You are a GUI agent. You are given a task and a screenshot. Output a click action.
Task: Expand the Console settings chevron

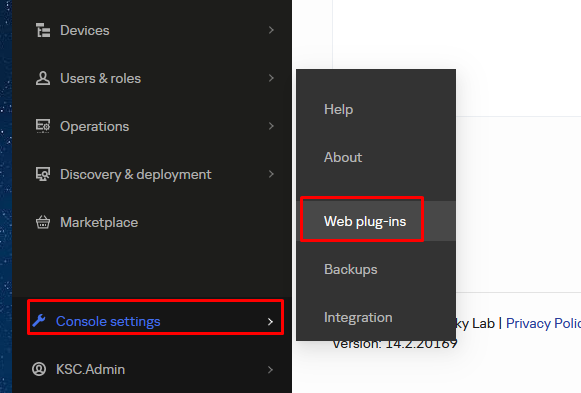tap(270, 322)
